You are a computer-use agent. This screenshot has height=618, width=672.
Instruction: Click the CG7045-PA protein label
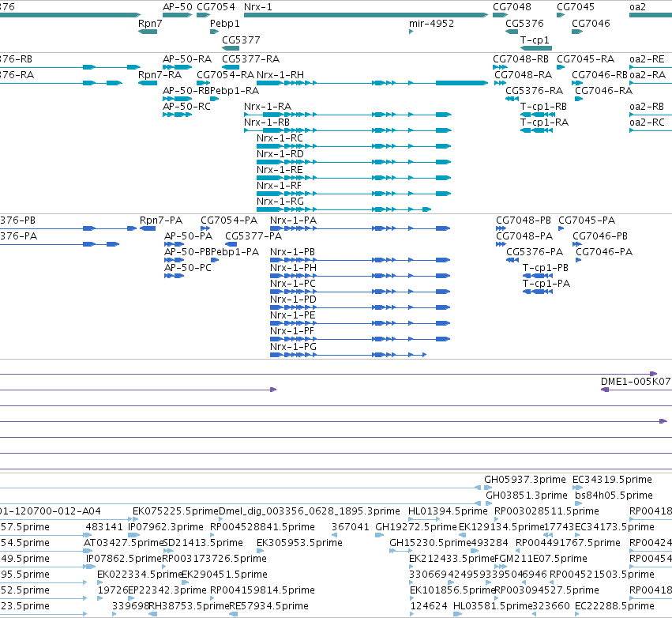(587, 220)
